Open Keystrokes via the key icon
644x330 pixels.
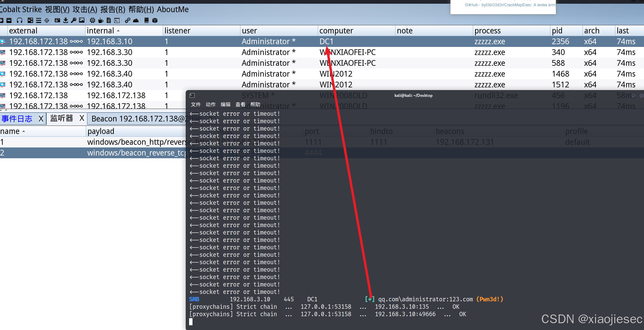[x=73, y=21]
